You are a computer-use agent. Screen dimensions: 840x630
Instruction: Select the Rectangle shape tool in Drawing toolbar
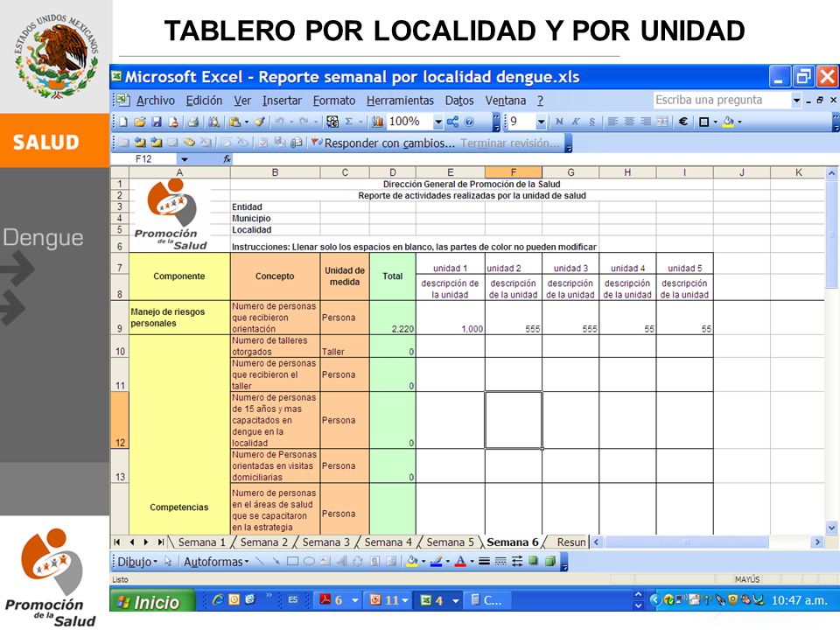(x=292, y=562)
